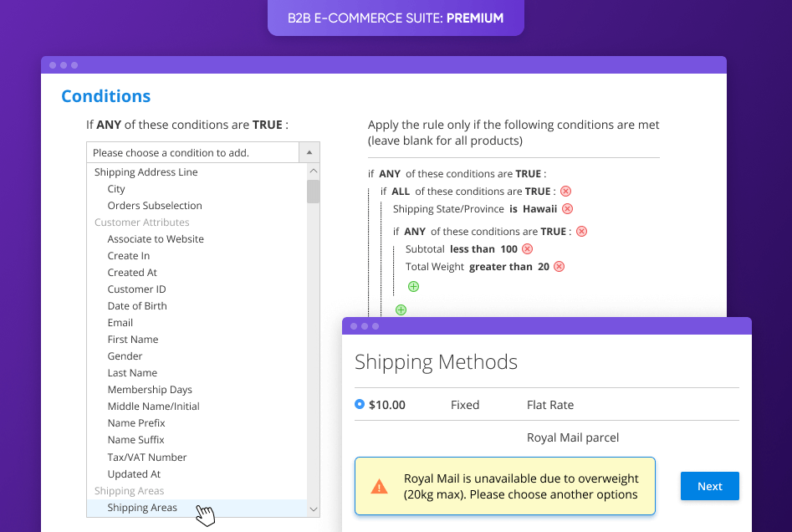The height and width of the screenshot is (532, 792).
Task: Delete the "Total Weight greater than 20" condition
Action: (x=559, y=266)
